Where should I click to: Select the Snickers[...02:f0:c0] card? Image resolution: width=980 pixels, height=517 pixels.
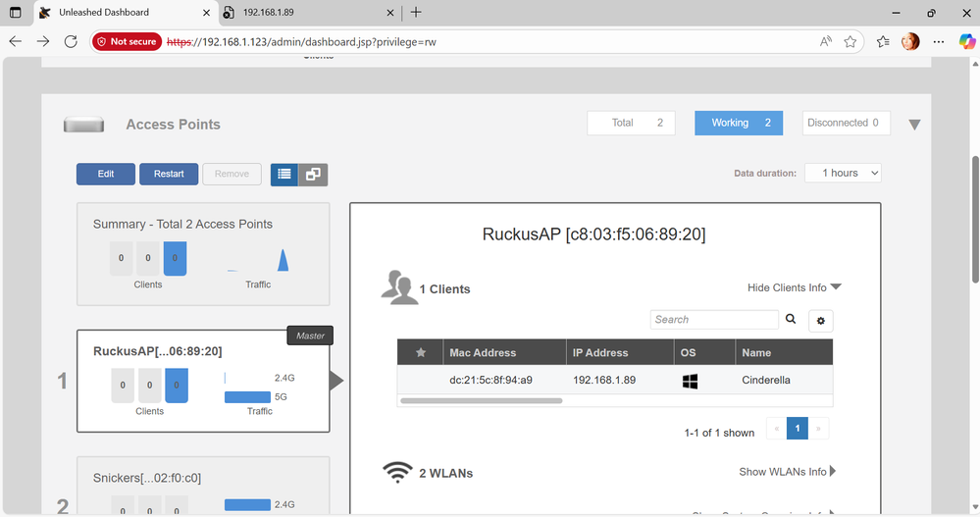[x=203, y=486]
